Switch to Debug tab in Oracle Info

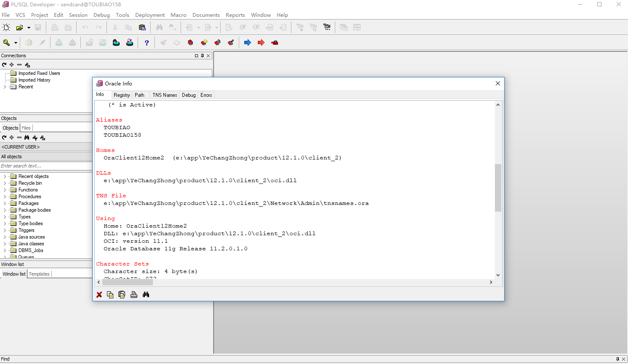point(189,95)
